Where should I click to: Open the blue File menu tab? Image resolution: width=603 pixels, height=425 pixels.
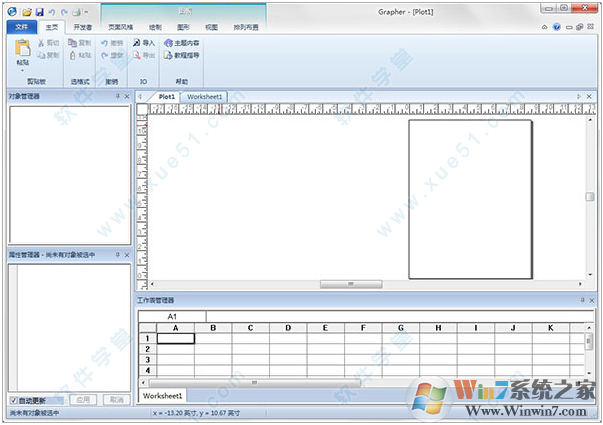tap(22, 27)
